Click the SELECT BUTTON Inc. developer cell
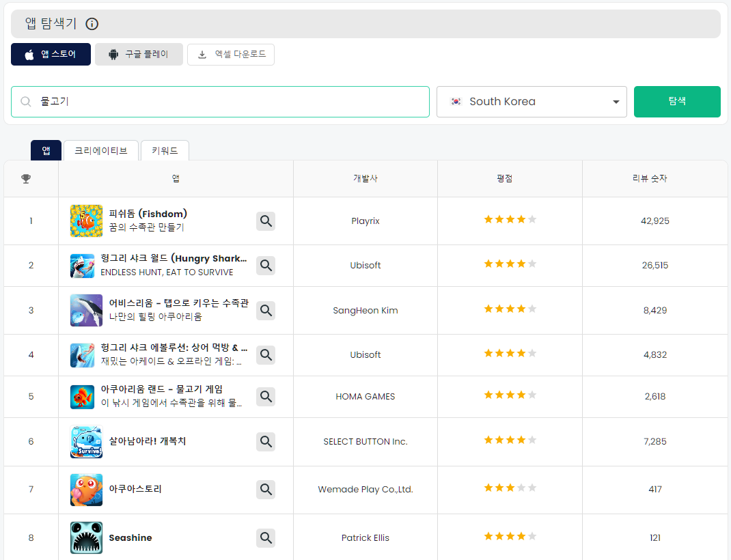Screen dimensions: 731x560 click(x=365, y=442)
